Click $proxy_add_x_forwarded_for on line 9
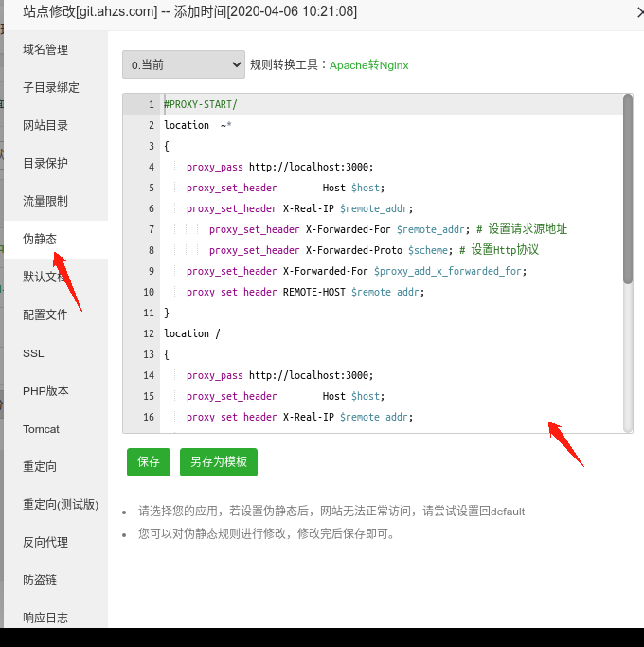 coord(448,271)
